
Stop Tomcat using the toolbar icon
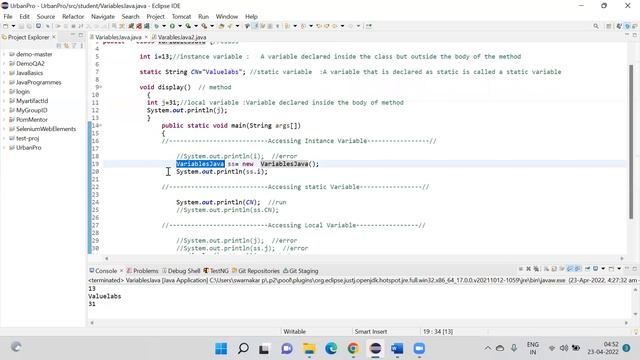(x=139, y=26)
